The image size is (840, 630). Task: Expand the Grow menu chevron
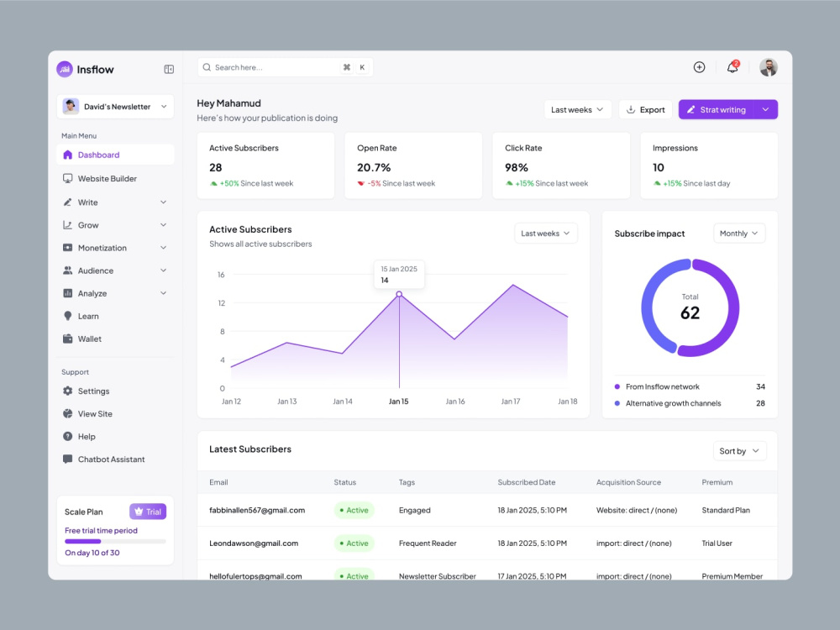[164, 225]
